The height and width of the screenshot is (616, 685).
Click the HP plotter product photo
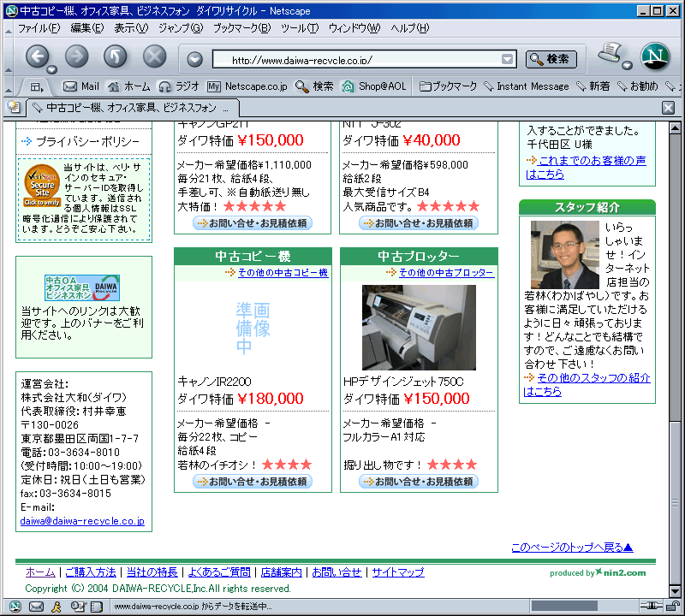click(419, 328)
